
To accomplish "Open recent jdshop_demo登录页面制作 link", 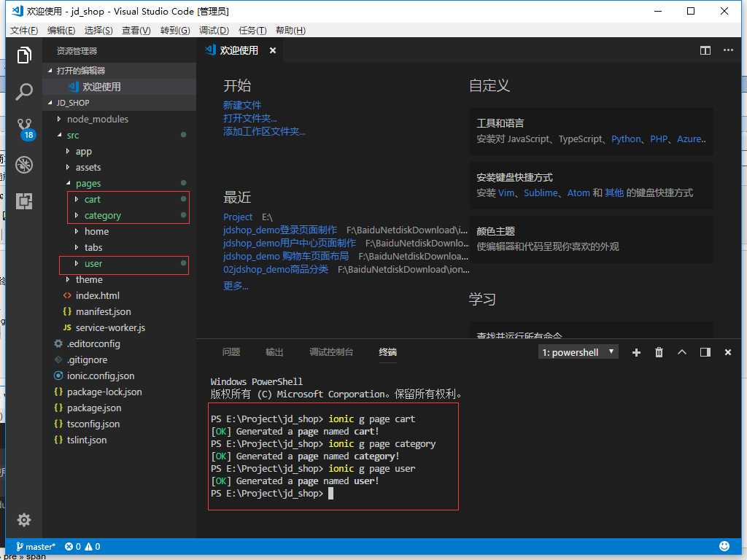I will tap(280, 230).
